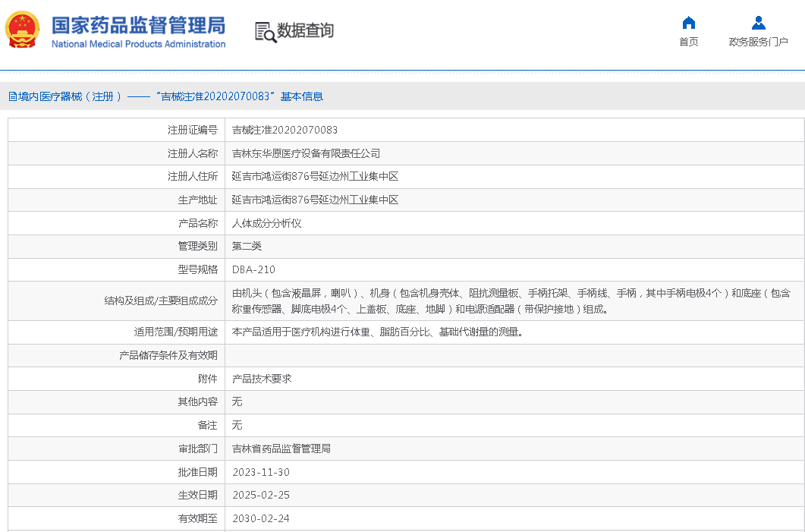The height and width of the screenshot is (532, 805).
Task: Select model value DBA-210
Action: coord(253,269)
